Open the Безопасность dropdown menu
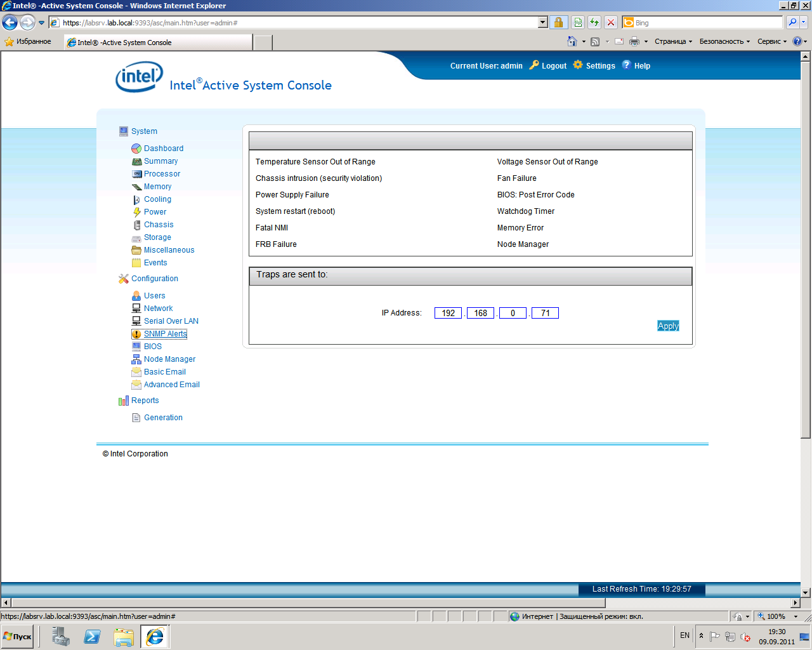The width and height of the screenshot is (812, 650). [x=724, y=42]
